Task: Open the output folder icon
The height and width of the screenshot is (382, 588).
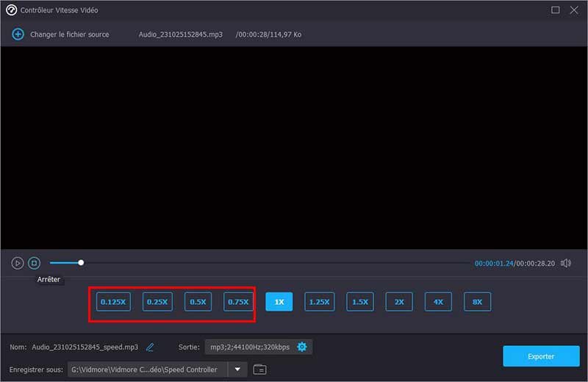Action: point(259,370)
